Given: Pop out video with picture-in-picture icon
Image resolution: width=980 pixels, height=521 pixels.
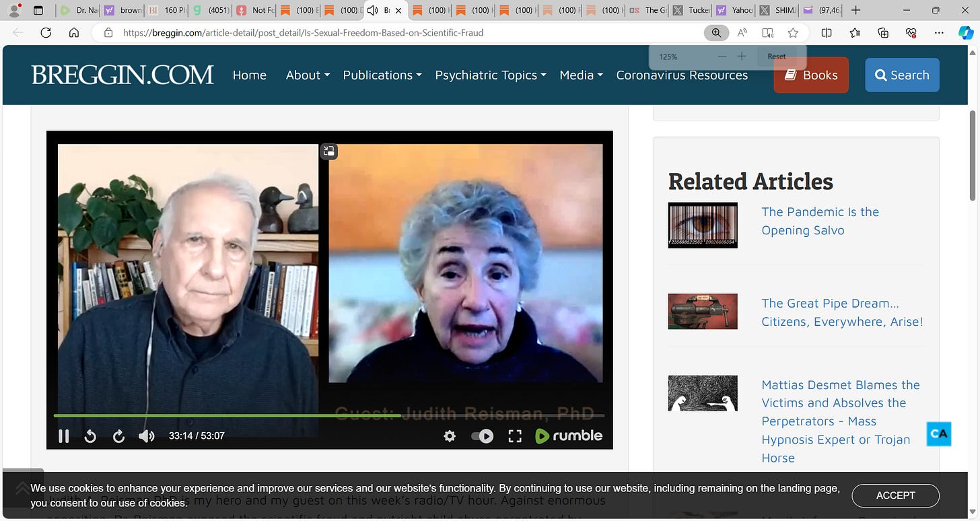Looking at the screenshot, I should (329, 151).
